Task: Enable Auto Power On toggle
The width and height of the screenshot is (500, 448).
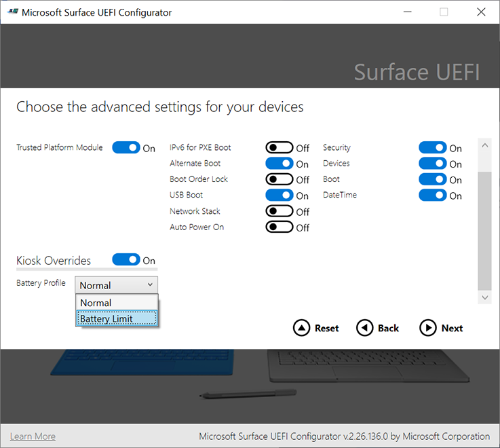Action: [279, 227]
